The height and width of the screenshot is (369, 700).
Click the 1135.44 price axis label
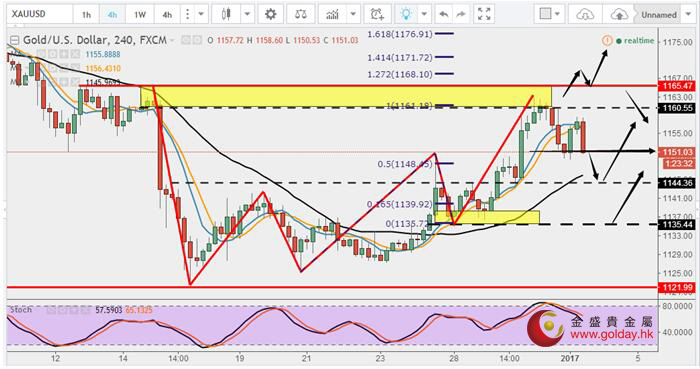click(x=677, y=224)
